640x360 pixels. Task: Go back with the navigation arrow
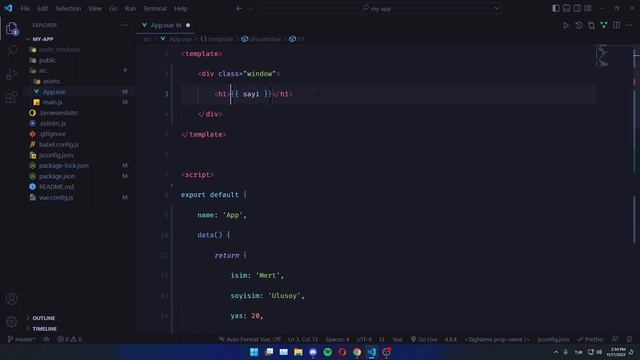(239, 8)
